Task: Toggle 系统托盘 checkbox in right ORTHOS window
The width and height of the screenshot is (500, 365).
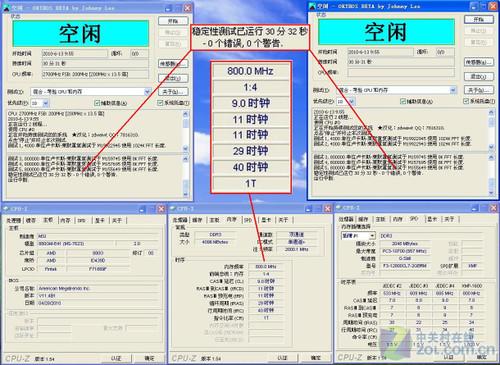Action: tap(466, 101)
